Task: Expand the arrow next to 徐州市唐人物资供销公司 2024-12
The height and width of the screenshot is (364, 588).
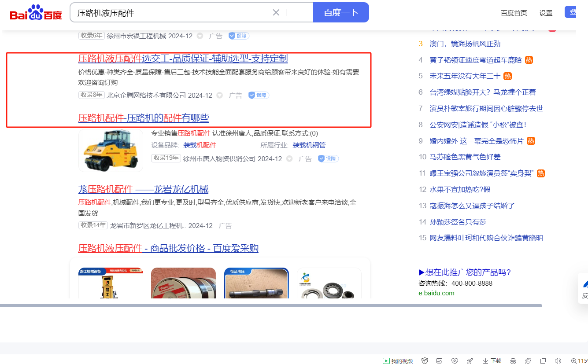Action: [x=289, y=159]
